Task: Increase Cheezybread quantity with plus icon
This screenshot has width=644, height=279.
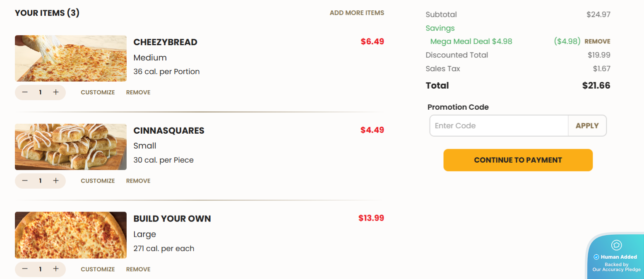Action: 56,92
